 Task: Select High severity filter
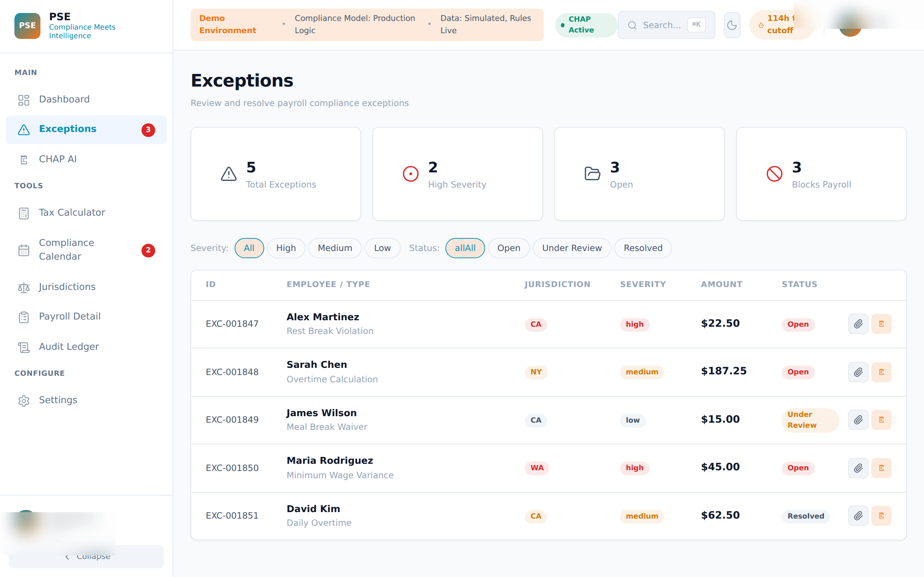click(286, 248)
